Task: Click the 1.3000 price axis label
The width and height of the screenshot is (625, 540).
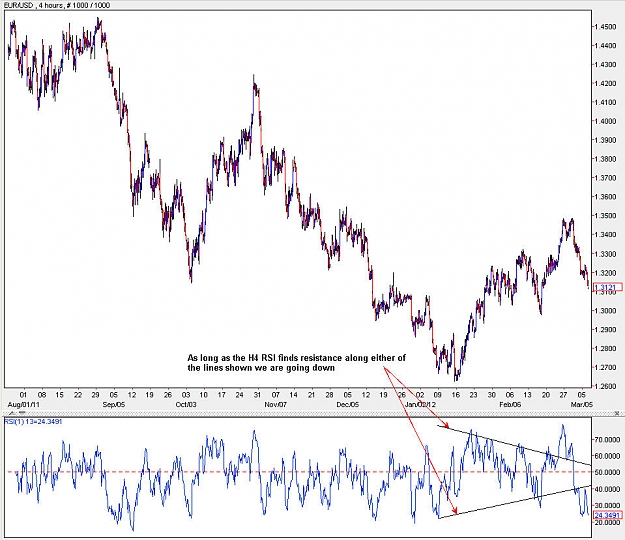Action: 605,311
